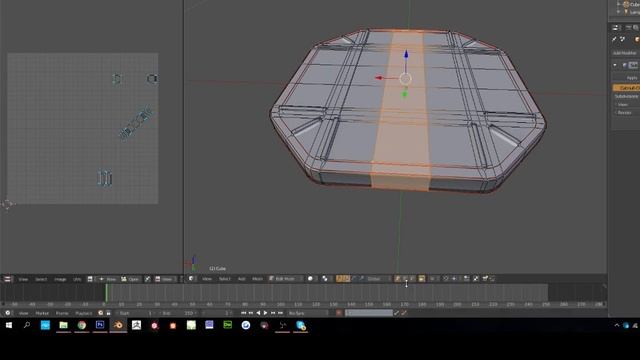Screen dimensions: 640x360
Task: Open the Edit Mode dropdown
Action: [285, 279]
